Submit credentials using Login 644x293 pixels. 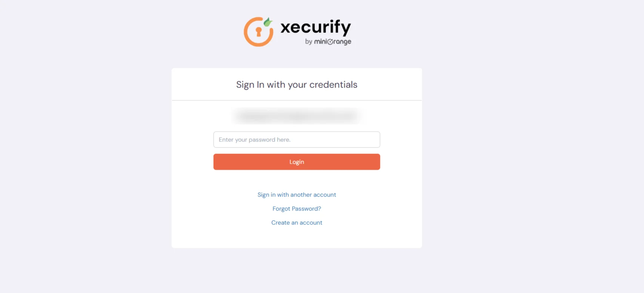[x=297, y=161]
